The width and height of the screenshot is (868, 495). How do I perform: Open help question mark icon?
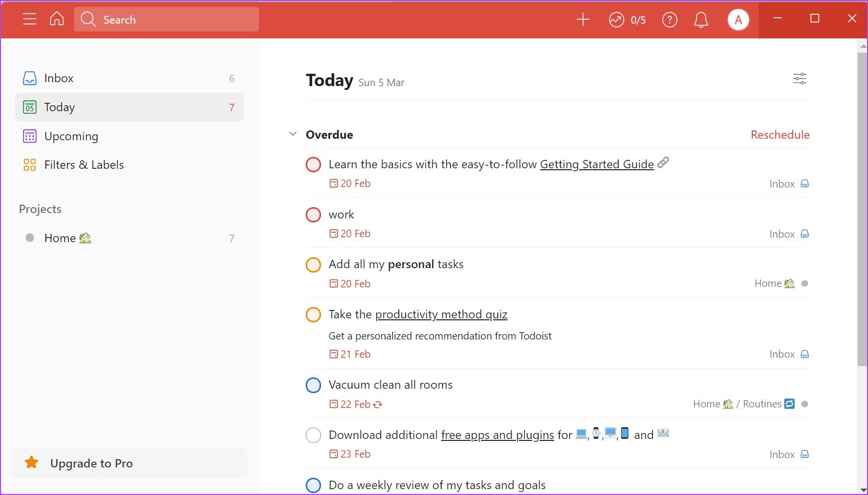tap(670, 20)
